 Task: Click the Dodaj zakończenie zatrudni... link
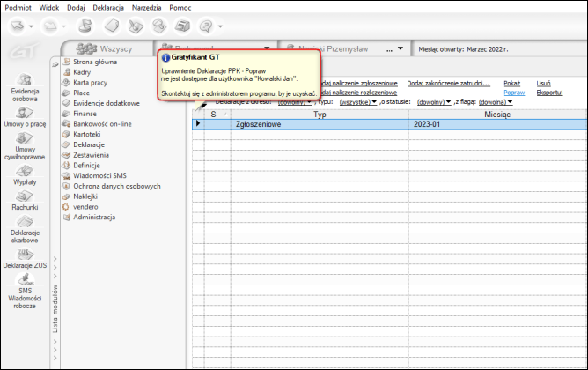click(449, 84)
